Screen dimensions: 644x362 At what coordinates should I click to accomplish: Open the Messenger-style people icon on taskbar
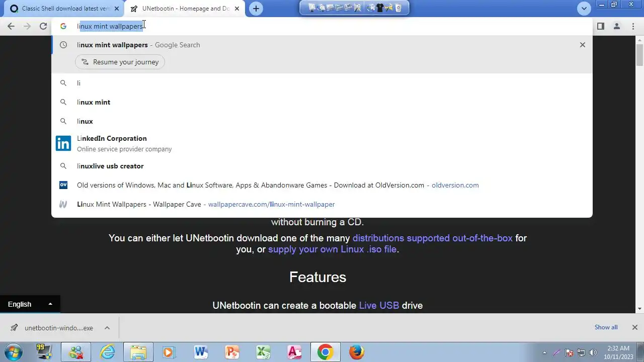coord(76,352)
